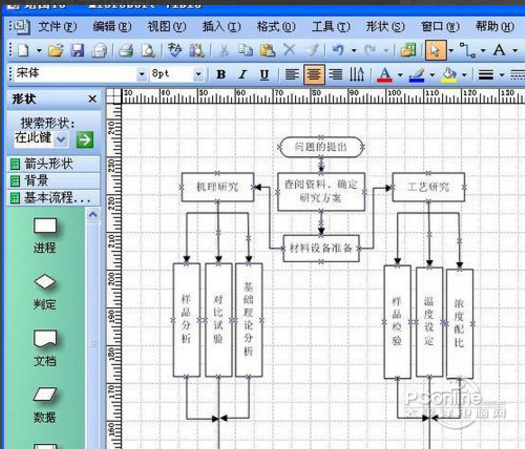The height and width of the screenshot is (449, 525).
Task: Click the font color A swatch
Action: [x=385, y=75]
